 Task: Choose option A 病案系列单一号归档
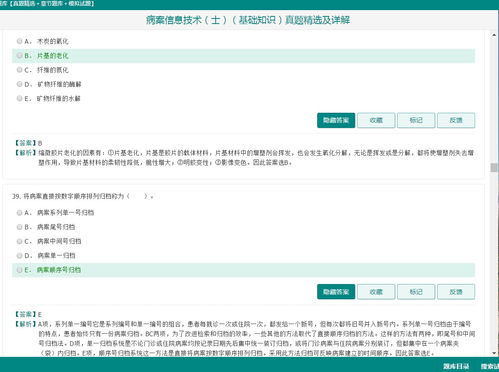tap(19, 212)
